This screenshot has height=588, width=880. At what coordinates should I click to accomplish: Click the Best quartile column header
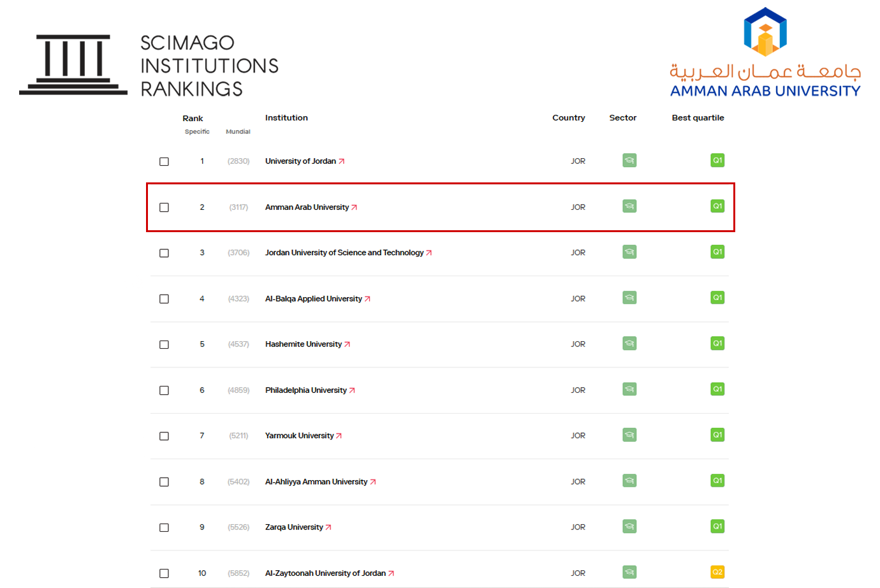[698, 118]
